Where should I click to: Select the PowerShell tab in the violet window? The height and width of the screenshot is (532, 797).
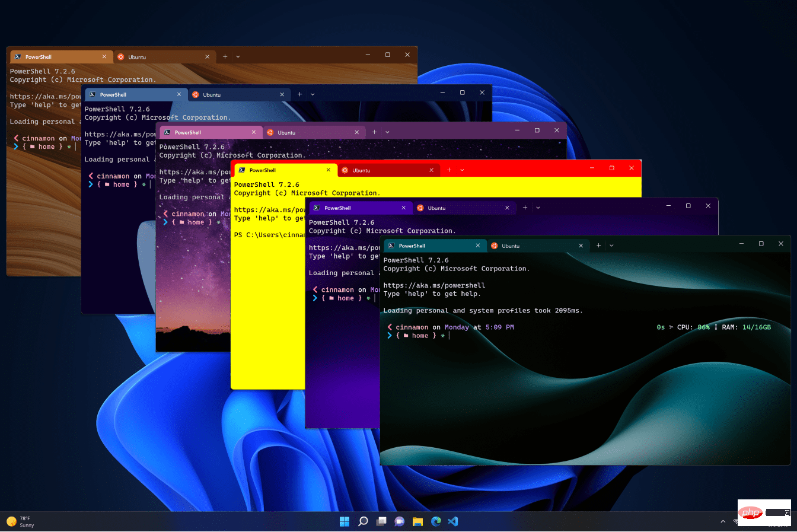[x=360, y=208]
